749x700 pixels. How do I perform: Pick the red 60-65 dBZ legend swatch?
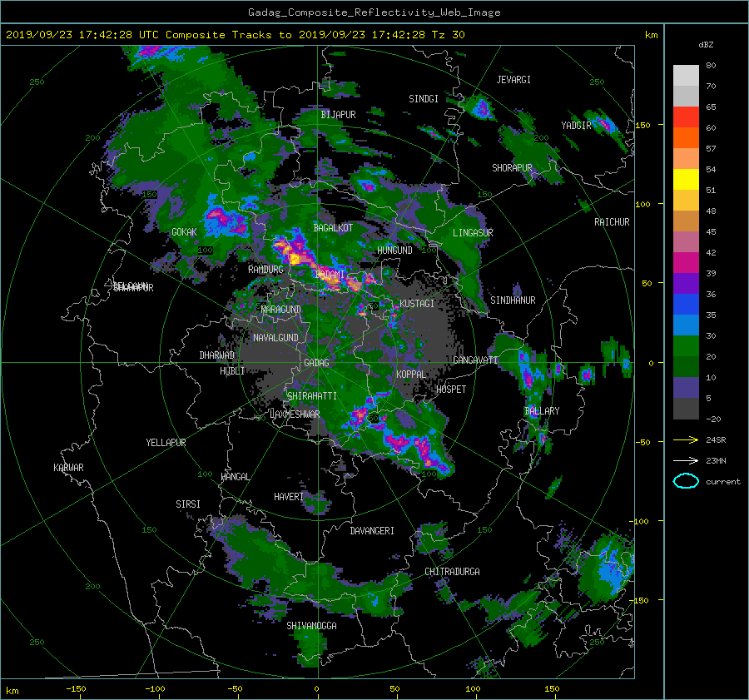point(686,117)
